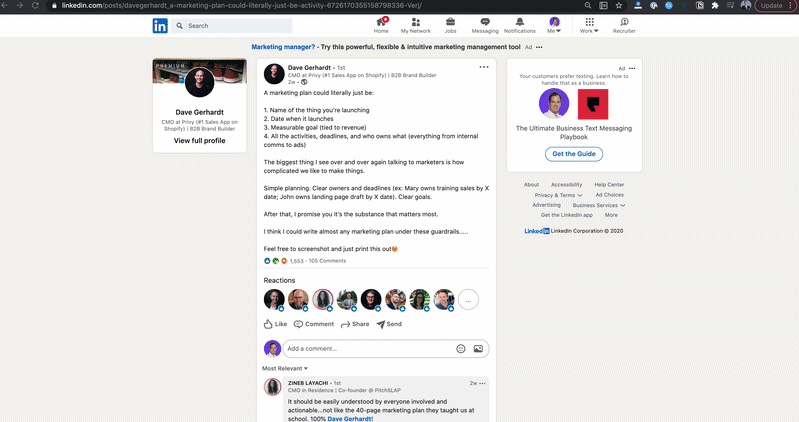Focus the Add a comment field
This screenshot has height=422, width=799.
(386, 349)
